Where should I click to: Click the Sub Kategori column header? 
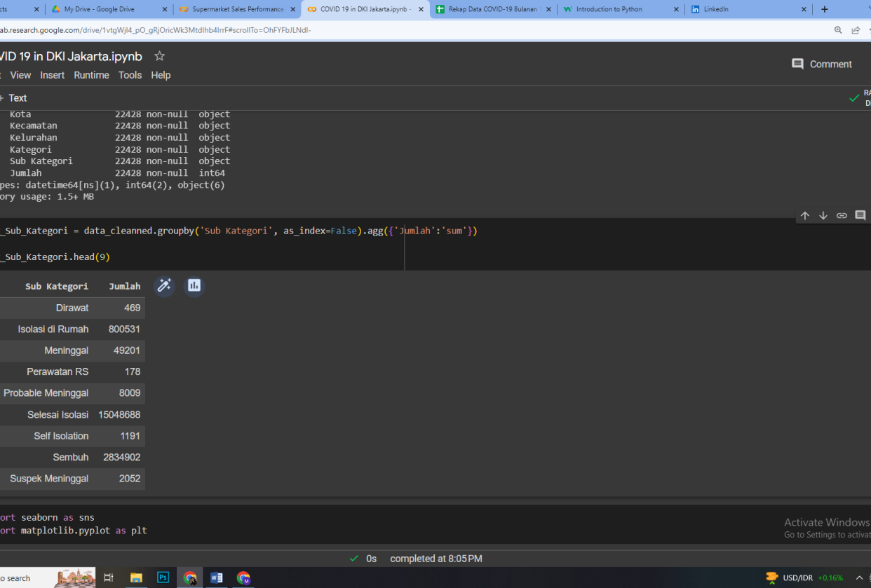[57, 286]
